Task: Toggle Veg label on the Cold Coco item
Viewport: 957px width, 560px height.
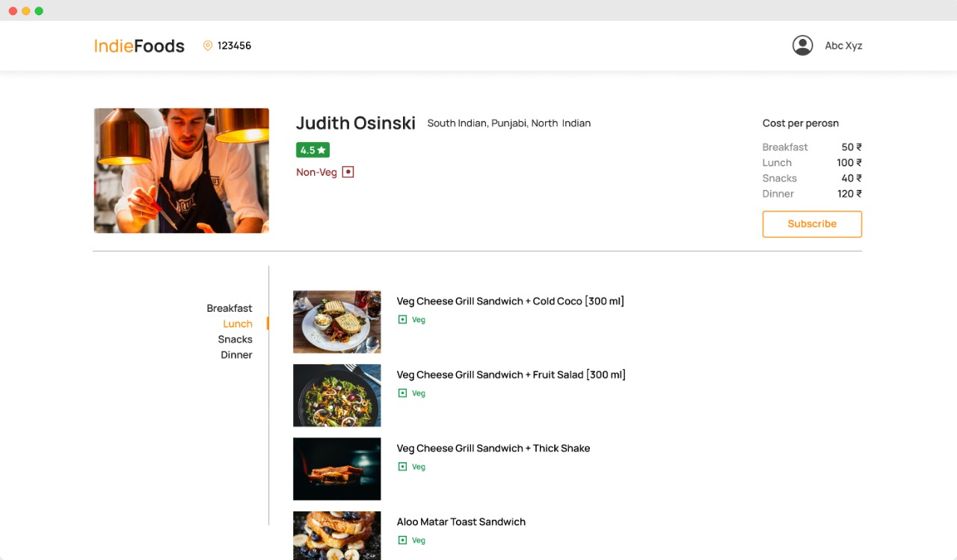Action: 411,319
